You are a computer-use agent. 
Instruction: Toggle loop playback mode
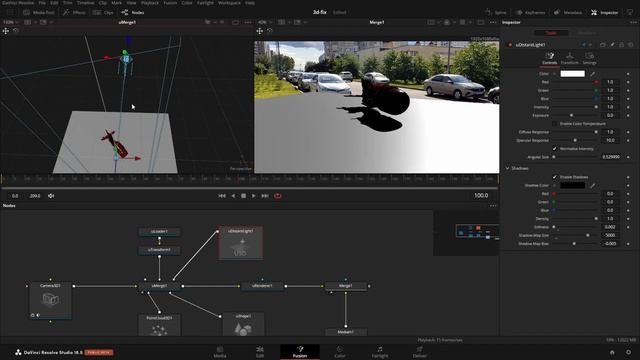(x=278, y=196)
